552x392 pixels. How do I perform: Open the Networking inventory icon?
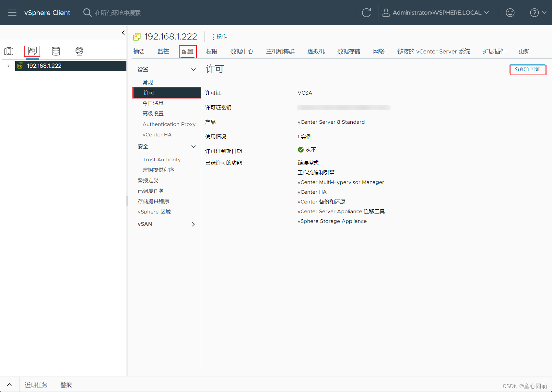79,51
